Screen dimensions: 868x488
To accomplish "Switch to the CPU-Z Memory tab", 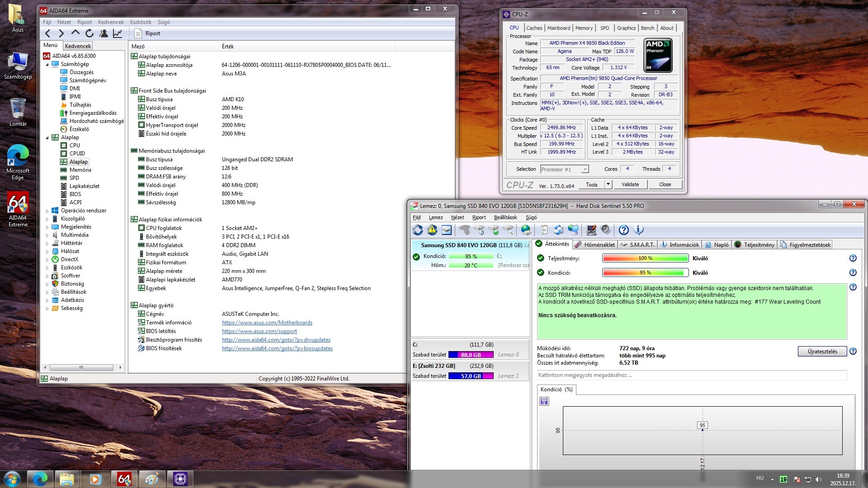I will [x=584, y=28].
